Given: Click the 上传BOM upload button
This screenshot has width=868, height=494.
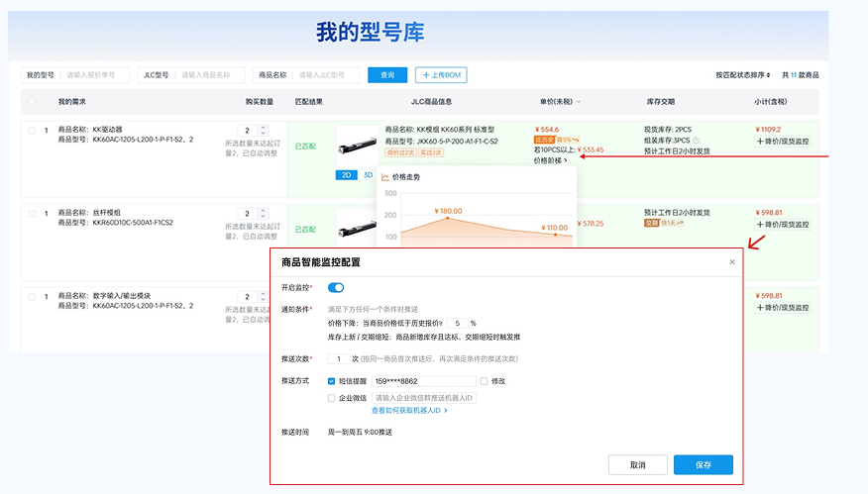Looking at the screenshot, I should 441,75.
